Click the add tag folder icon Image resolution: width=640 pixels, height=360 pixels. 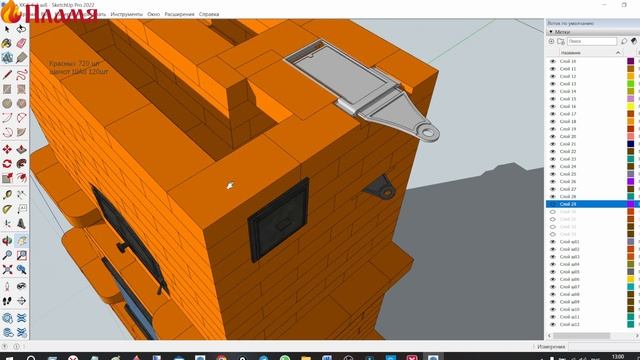[560, 41]
